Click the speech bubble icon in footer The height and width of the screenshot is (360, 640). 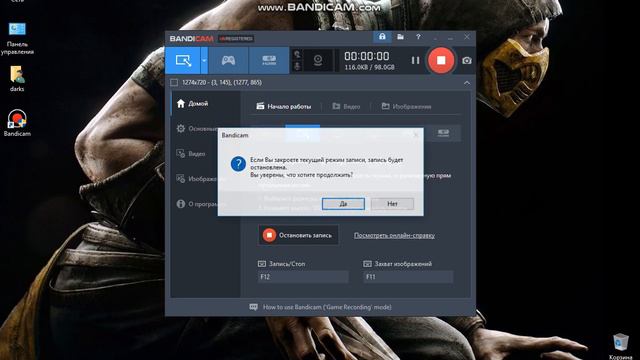click(253, 307)
